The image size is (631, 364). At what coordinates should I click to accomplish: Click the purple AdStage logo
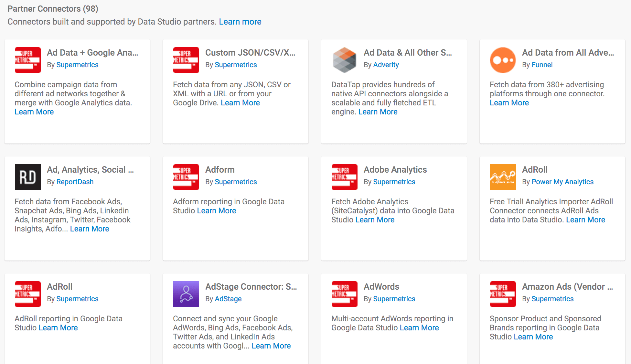coord(186,294)
